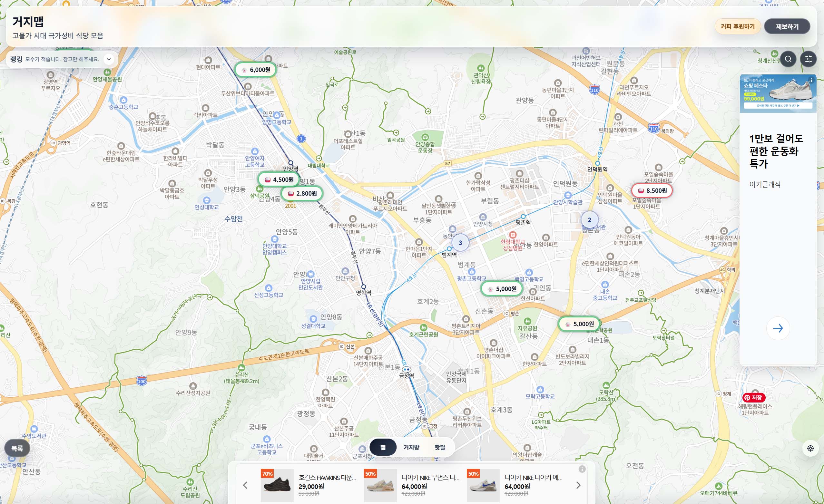Switch to the 핫딜 tab
Viewport: 824px width, 504px height.
click(439, 447)
